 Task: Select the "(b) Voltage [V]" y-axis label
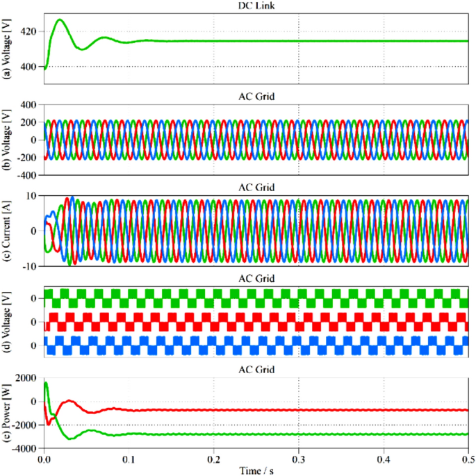[8, 140]
